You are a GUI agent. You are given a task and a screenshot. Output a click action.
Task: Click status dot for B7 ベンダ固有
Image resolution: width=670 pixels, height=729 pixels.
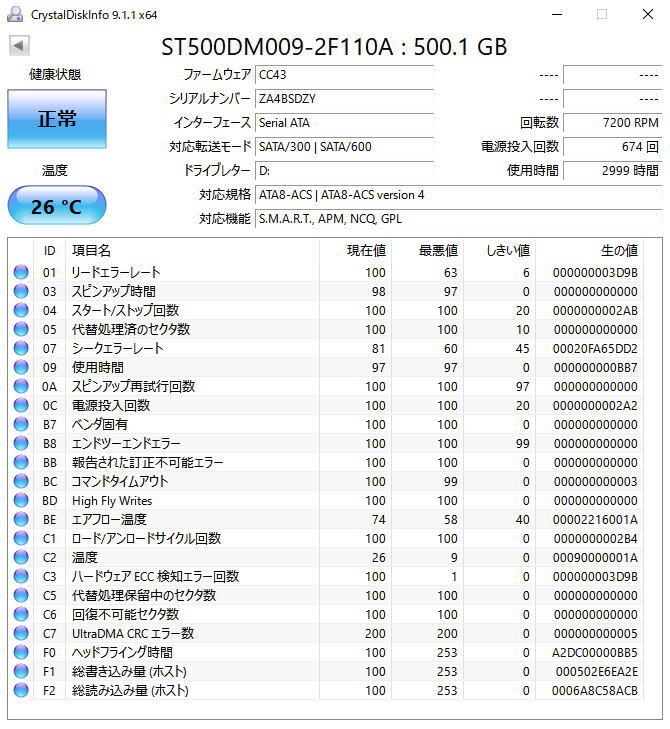click(x=21, y=424)
